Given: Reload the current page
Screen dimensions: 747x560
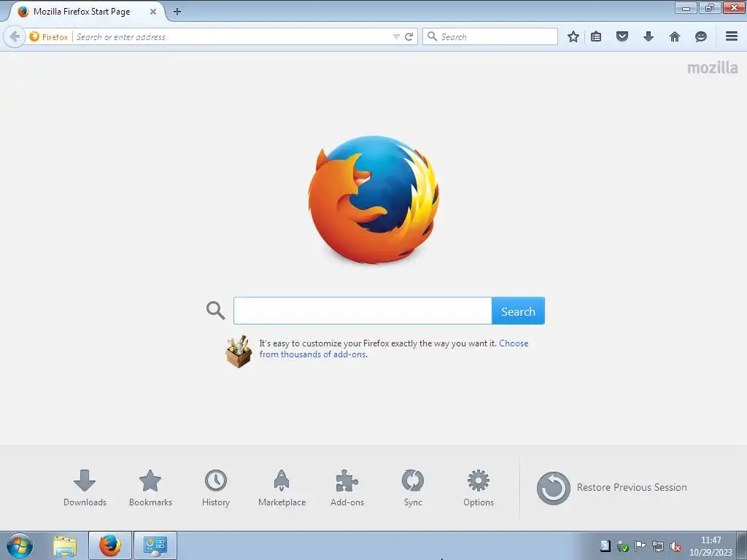Looking at the screenshot, I should tap(409, 36).
